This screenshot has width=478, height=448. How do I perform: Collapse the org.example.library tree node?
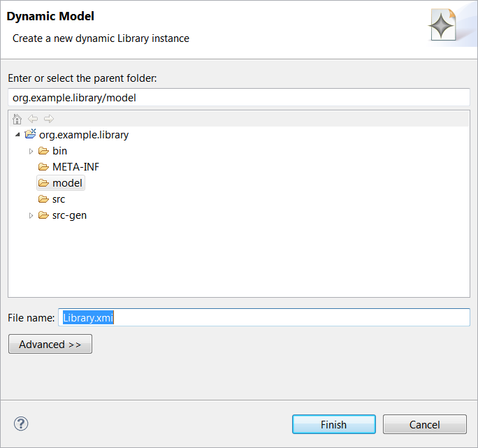pyautogui.click(x=17, y=135)
